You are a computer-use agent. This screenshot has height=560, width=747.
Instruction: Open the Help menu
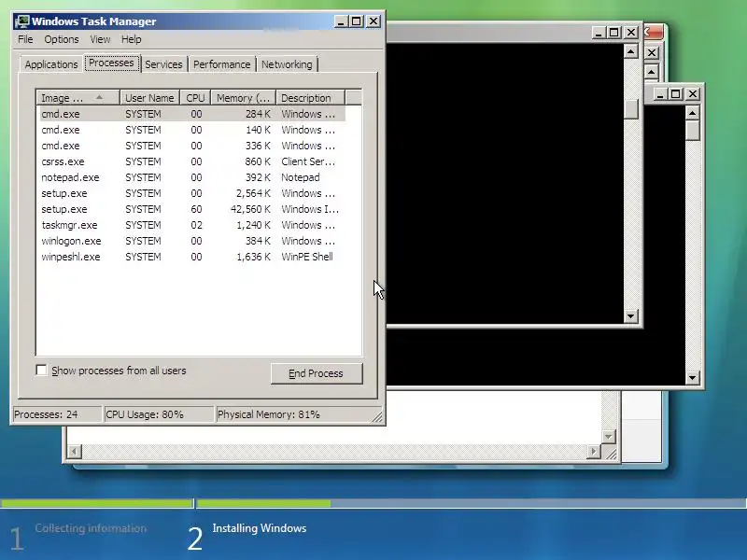point(131,39)
